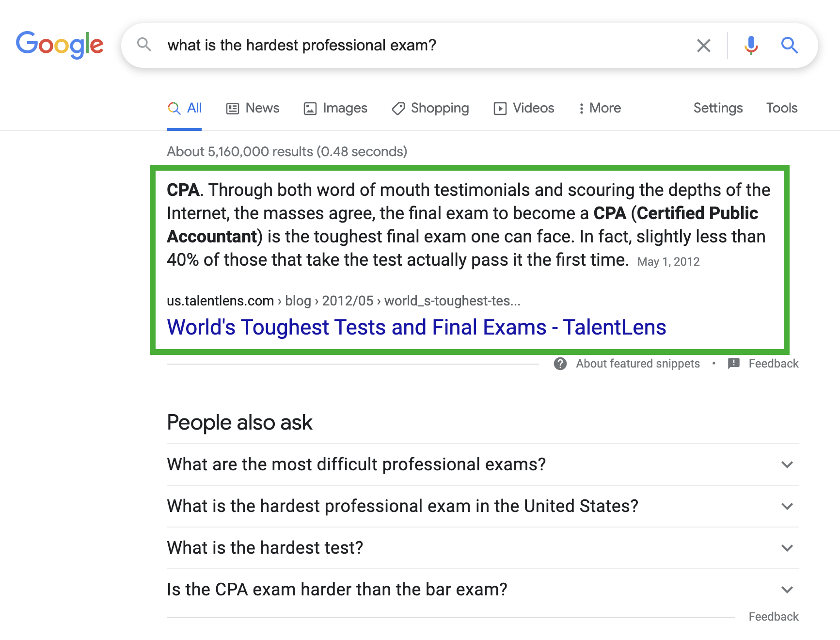The width and height of the screenshot is (840, 640).
Task: Open World's Toughest Tests and Final Exams link
Action: (x=416, y=327)
